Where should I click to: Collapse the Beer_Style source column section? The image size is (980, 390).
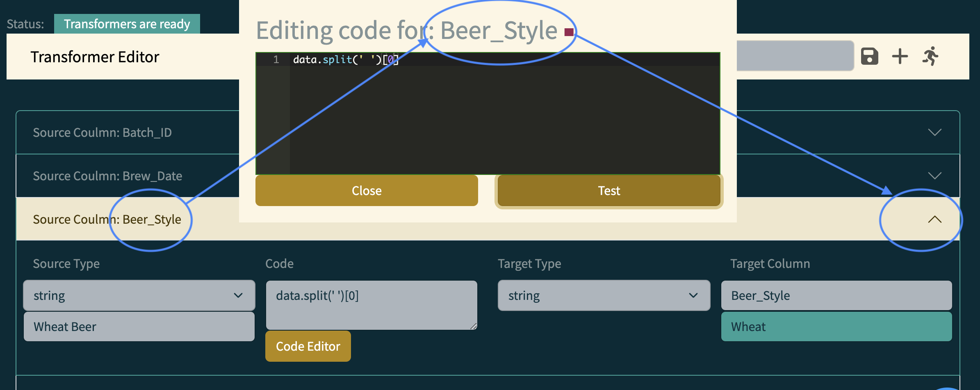pyautogui.click(x=935, y=220)
